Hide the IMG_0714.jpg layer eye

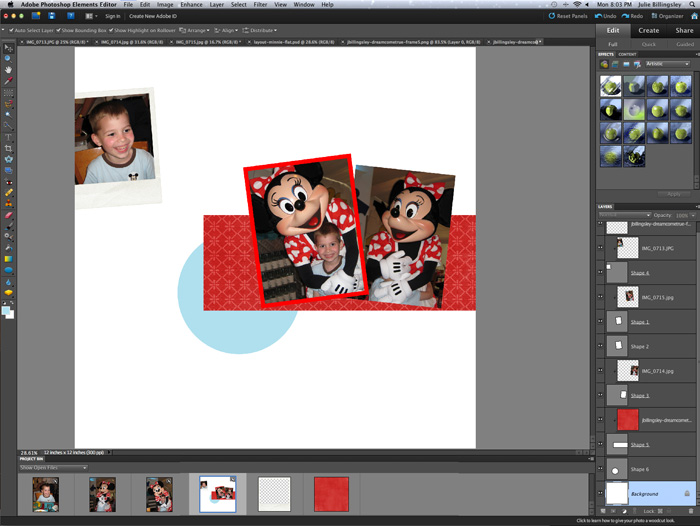[600, 370]
